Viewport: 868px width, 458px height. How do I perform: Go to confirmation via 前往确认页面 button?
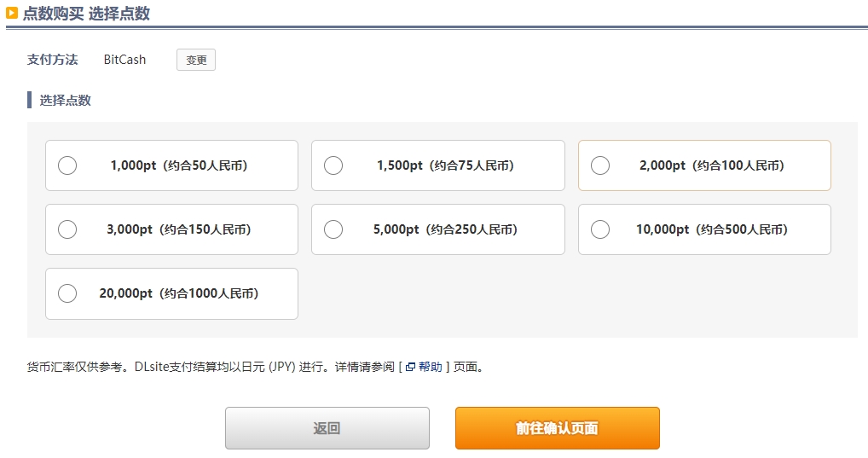[558, 428]
